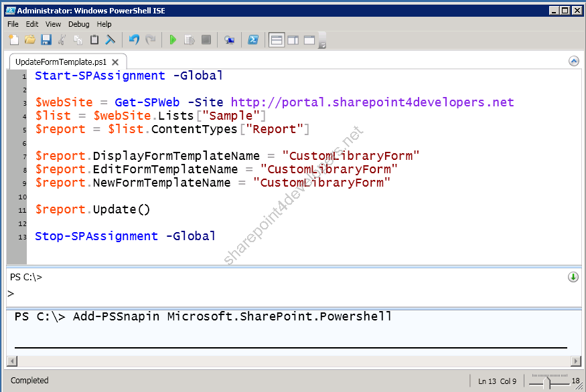Click the Ln 13 Col 9 indicator
Viewport: 586px width, 392px height.
pos(497,381)
